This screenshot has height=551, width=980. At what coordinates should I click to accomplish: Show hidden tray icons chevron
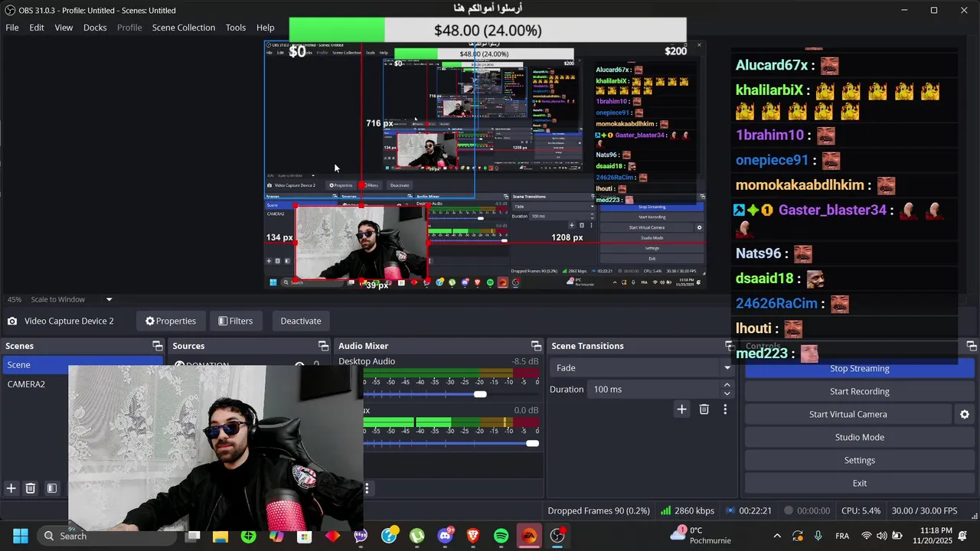pos(777,536)
